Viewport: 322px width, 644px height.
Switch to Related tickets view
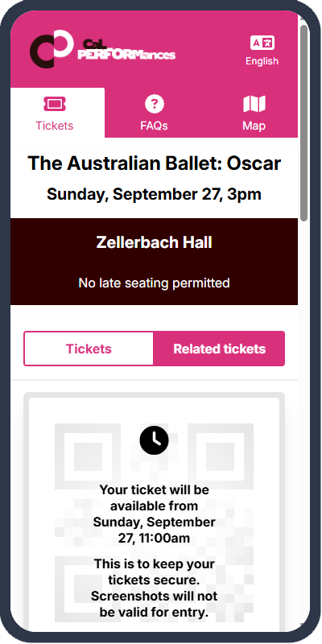[219, 349]
